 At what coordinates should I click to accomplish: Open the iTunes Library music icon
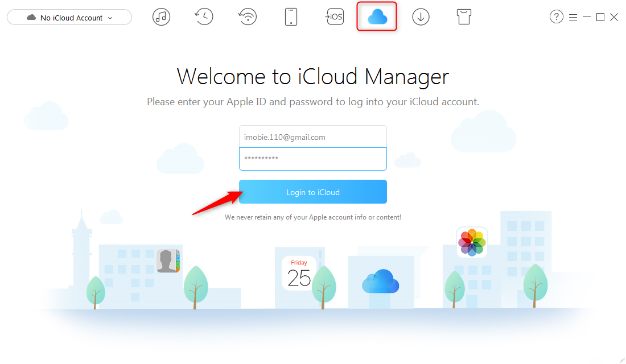pyautogui.click(x=161, y=16)
